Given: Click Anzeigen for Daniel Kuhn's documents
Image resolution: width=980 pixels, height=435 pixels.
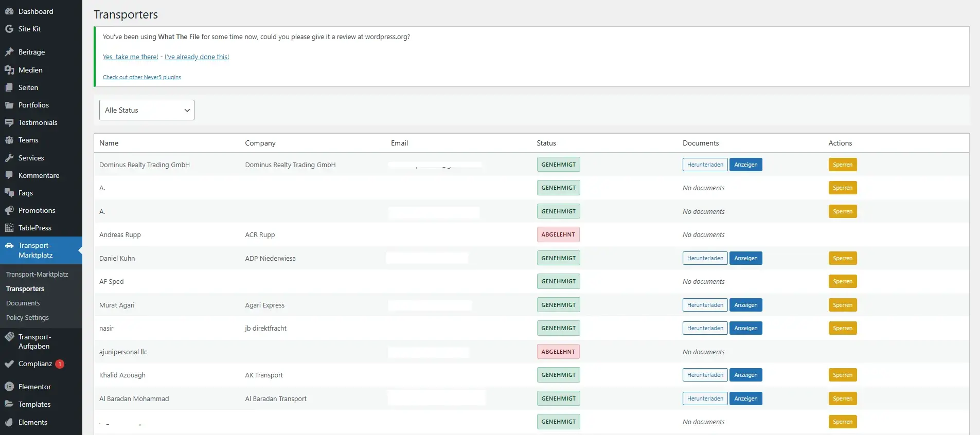Looking at the screenshot, I should (x=745, y=258).
